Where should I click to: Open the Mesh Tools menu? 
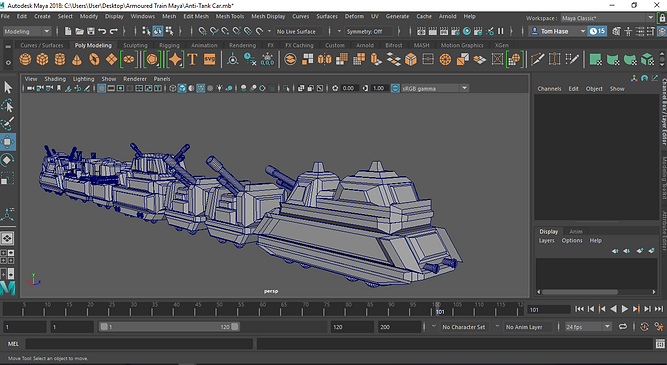pyautogui.click(x=230, y=16)
